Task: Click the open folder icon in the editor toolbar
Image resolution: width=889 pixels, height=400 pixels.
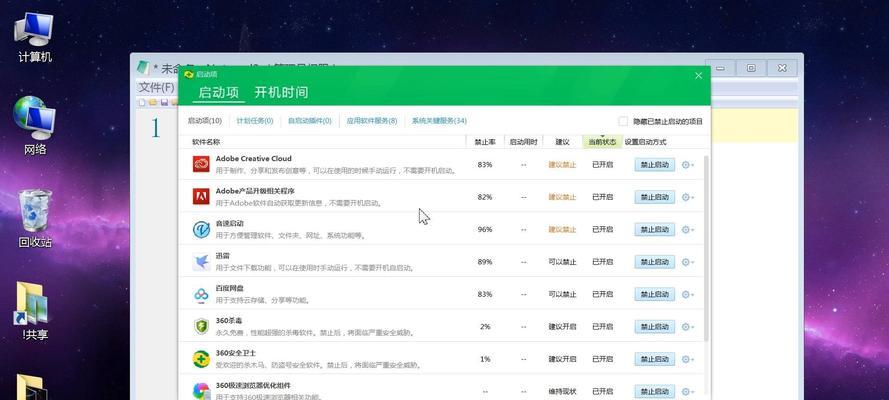Action: pyautogui.click(x=153, y=103)
